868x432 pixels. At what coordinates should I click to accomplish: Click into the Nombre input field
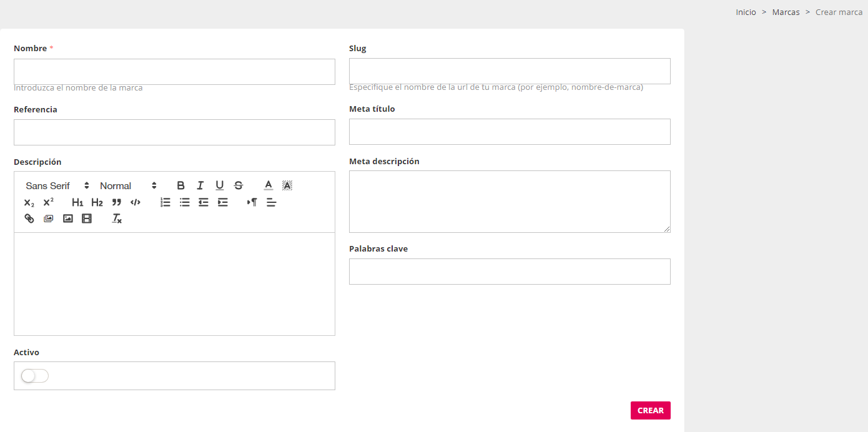coord(174,72)
